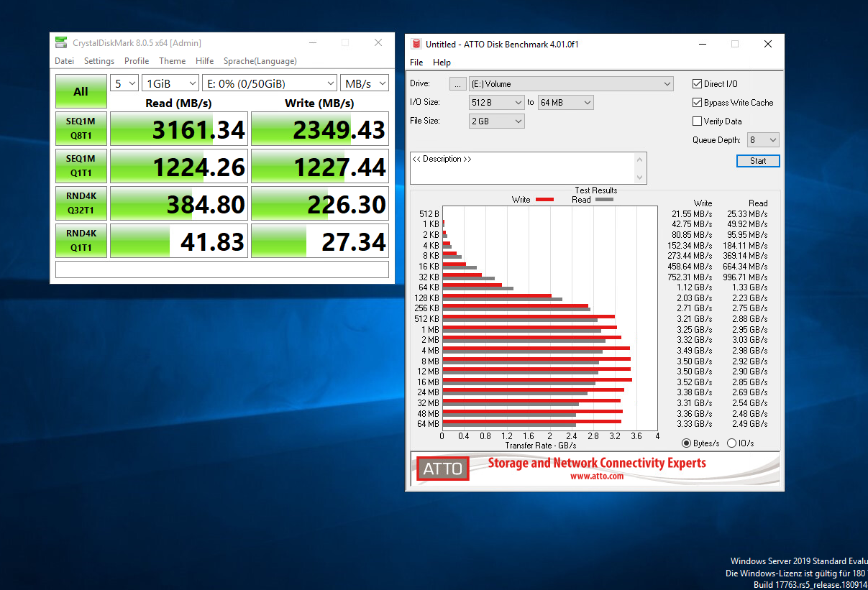Click the Write (MB/s) column header
The image size is (868, 590).
[x=319, y=103]
